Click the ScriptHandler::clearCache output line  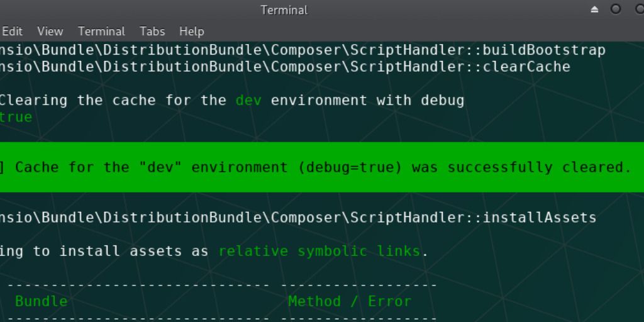(285, 67)
